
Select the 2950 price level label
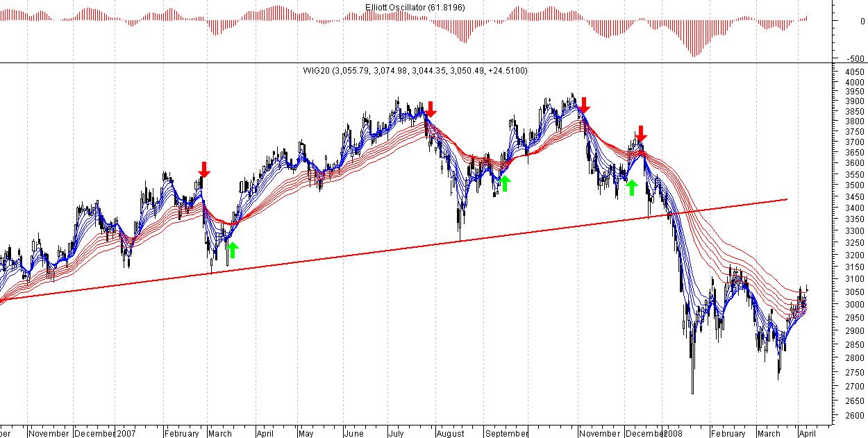[855, 317]
